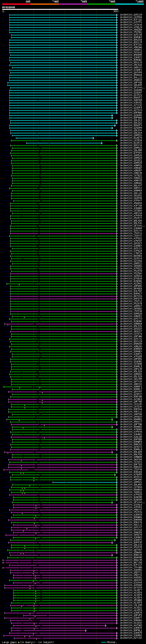Select hit label UniRef100_C5XF10
Screen dimensions: 146x644
click(x=131, y=233)
